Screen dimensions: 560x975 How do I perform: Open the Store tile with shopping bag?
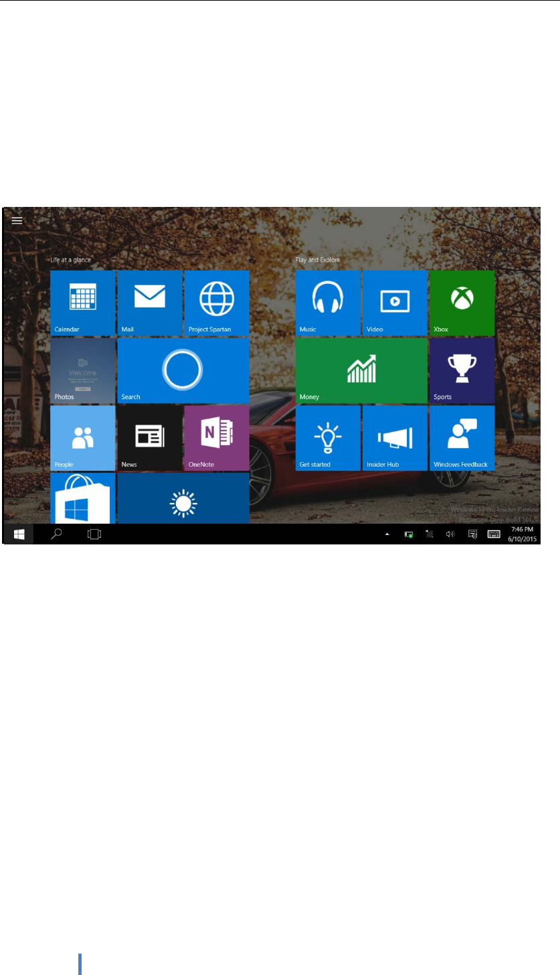click(83, 498)
